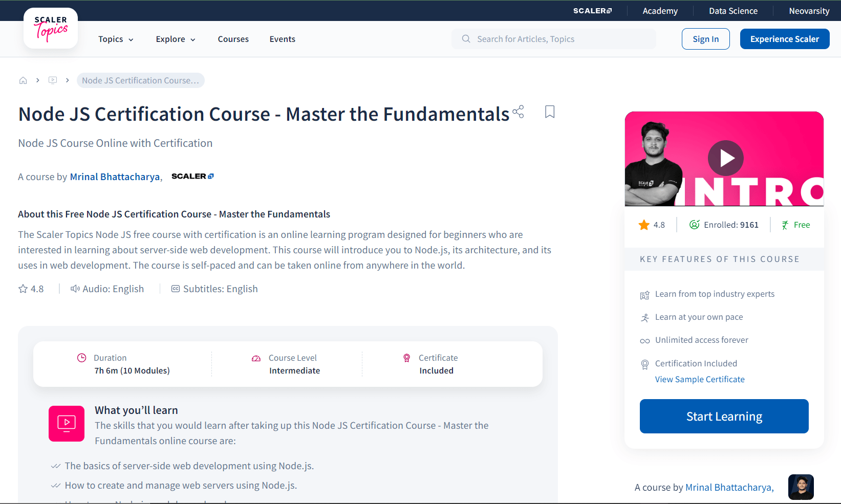
Task: Click the star outline rating icon below description
Action: pyautogui.click(x=23, y=289)
